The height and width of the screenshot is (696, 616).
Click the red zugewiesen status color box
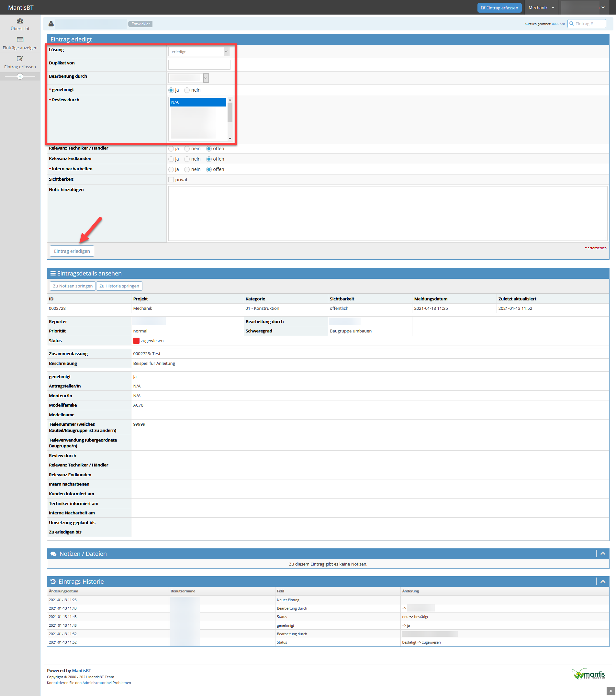[136, 341]
